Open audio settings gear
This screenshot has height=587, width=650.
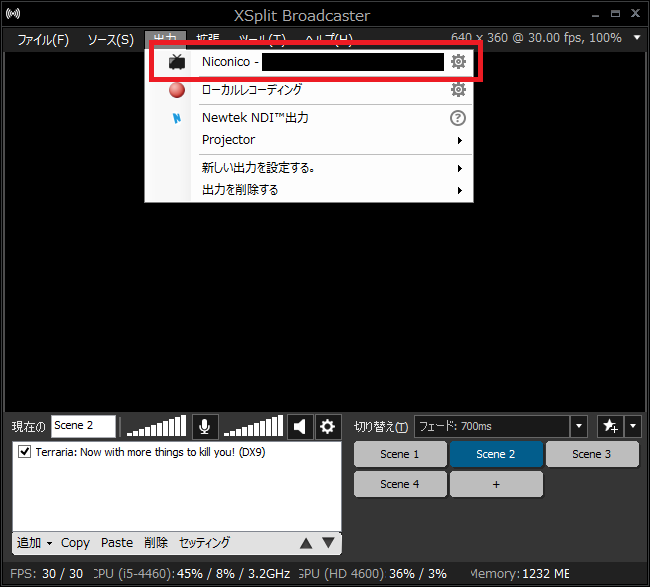(x=327, y=427)
